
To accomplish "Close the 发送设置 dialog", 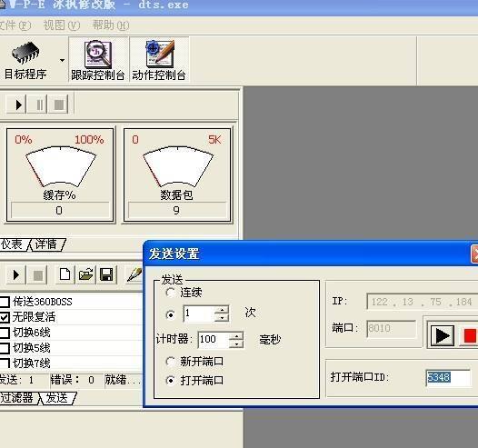I will coord(475,254).
